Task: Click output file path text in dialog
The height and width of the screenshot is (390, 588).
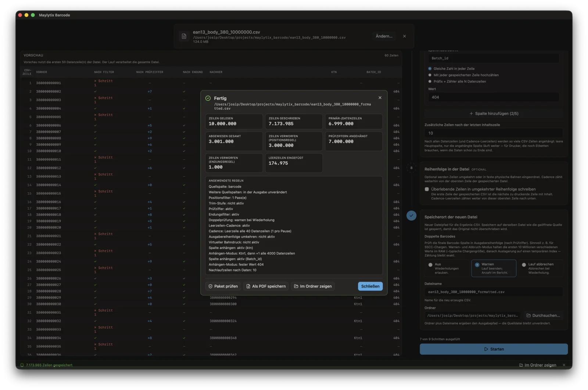Action: [293, 106]
